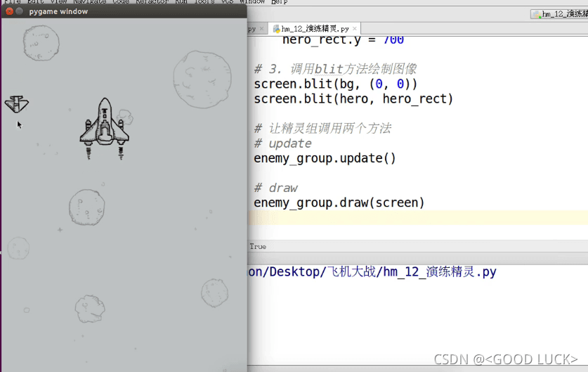The image size is (588, 372).
Task: Open the Window menu
Action: (x=252, y=2)
